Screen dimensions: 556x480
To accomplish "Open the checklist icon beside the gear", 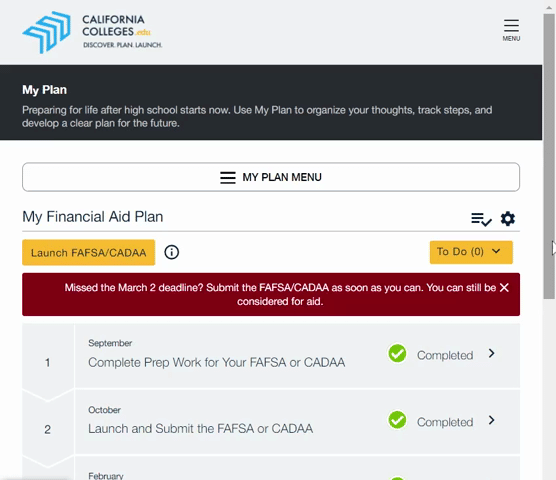I will click(x=481, y=219).
